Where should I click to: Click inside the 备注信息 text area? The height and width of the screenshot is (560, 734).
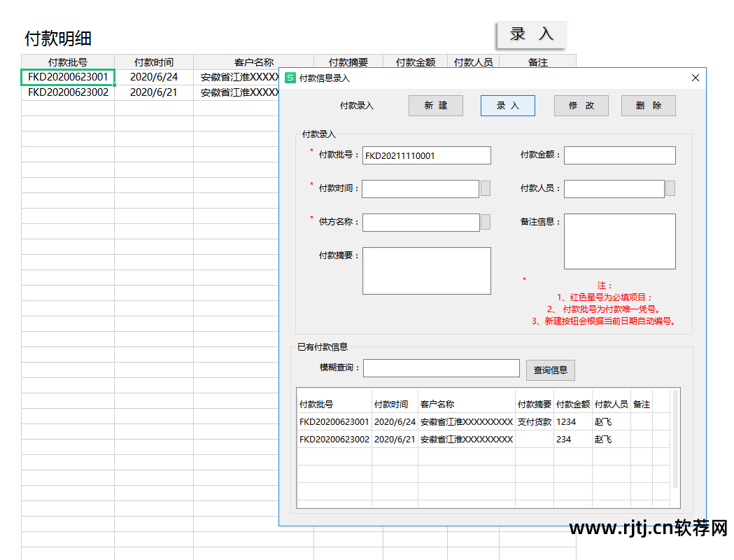[x=620, y=241]
